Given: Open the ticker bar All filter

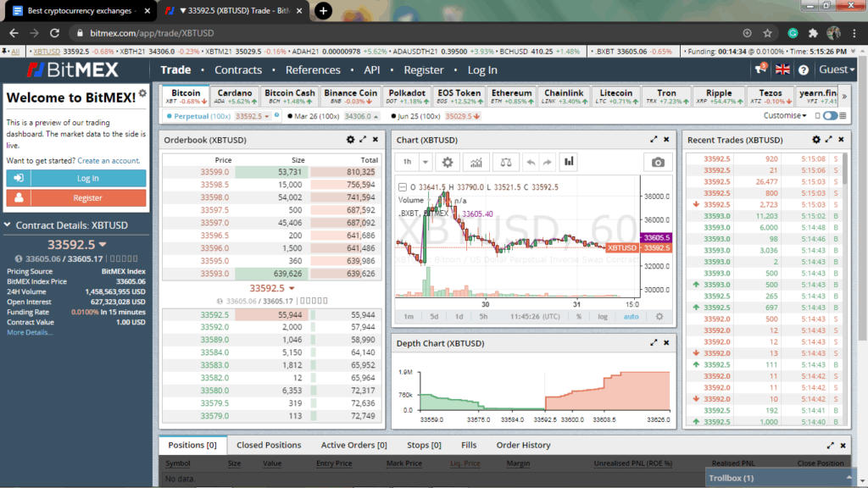Looking at the screenshot, I should coord(15,51).
